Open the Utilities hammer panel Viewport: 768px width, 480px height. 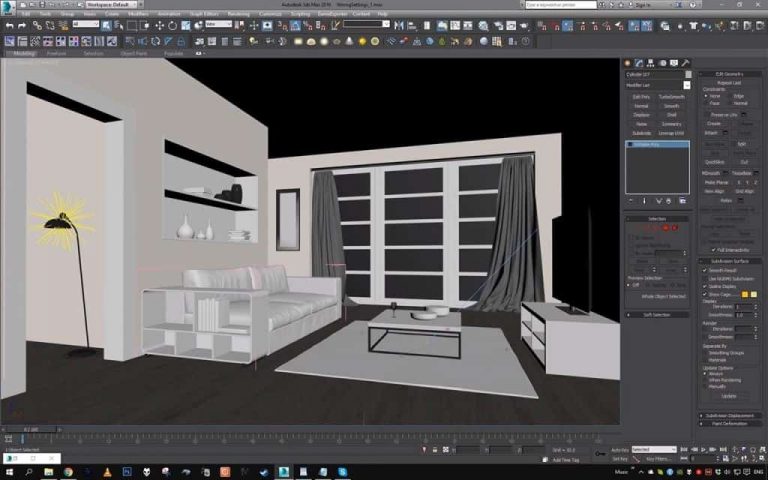coord(686,63)
